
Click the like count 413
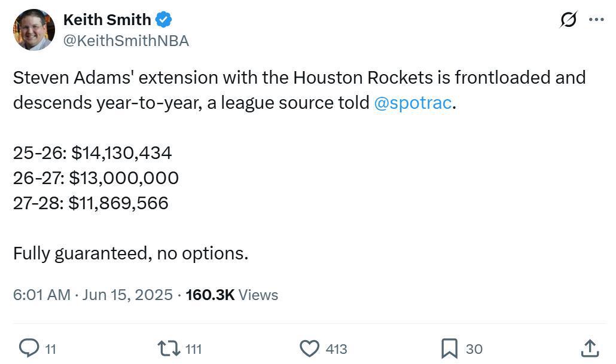pyautogui.click(x=336, y=349)
